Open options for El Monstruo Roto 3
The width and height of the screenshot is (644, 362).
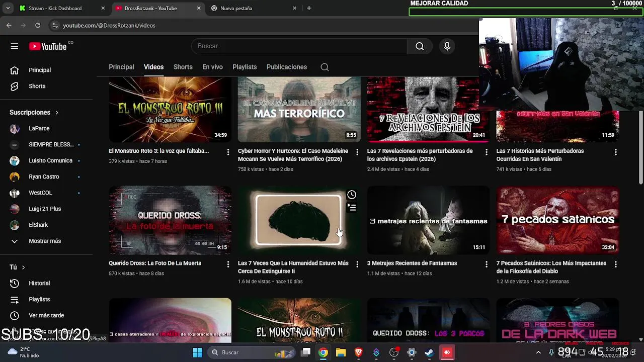coord(228,152)
